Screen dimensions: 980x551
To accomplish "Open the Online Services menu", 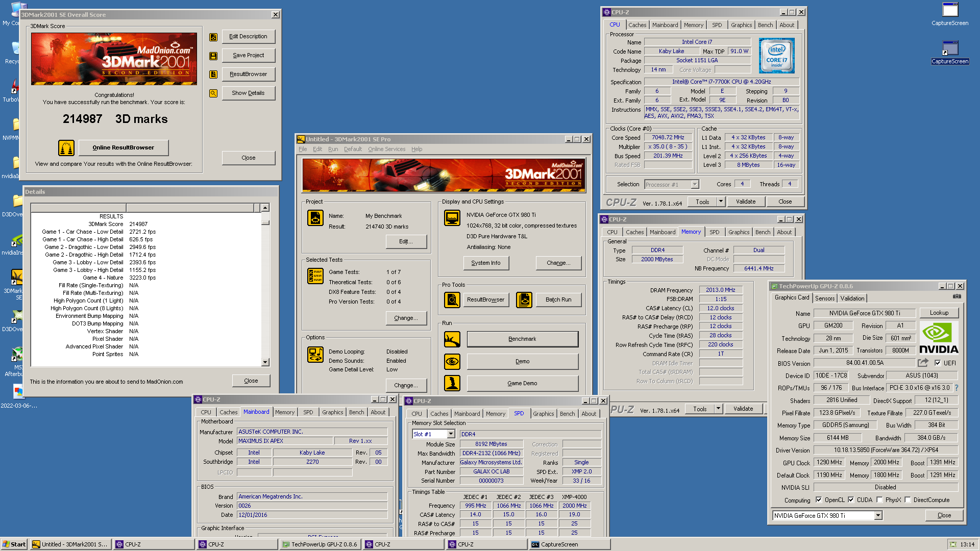I will pyautogui.click(x=386, y=149).
